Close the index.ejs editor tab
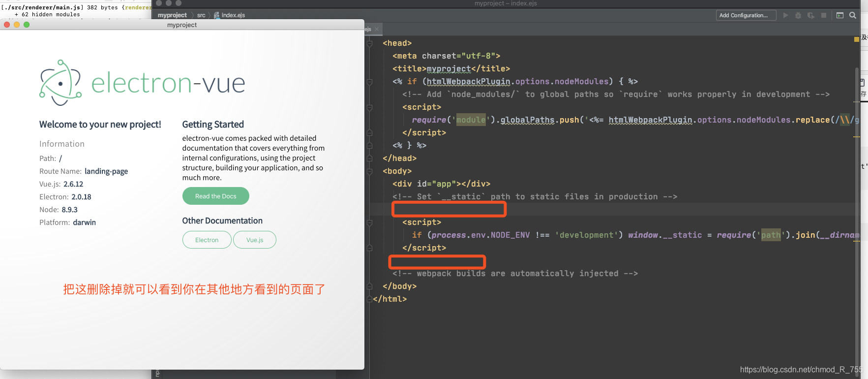The height and width of the screenshot is (379, 868). 377,29
